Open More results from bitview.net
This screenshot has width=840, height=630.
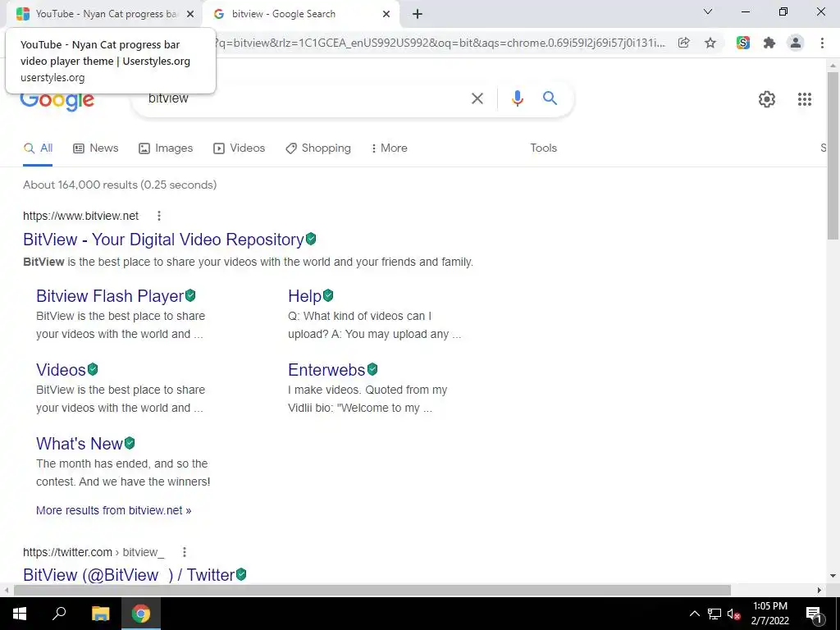(113, 510)
